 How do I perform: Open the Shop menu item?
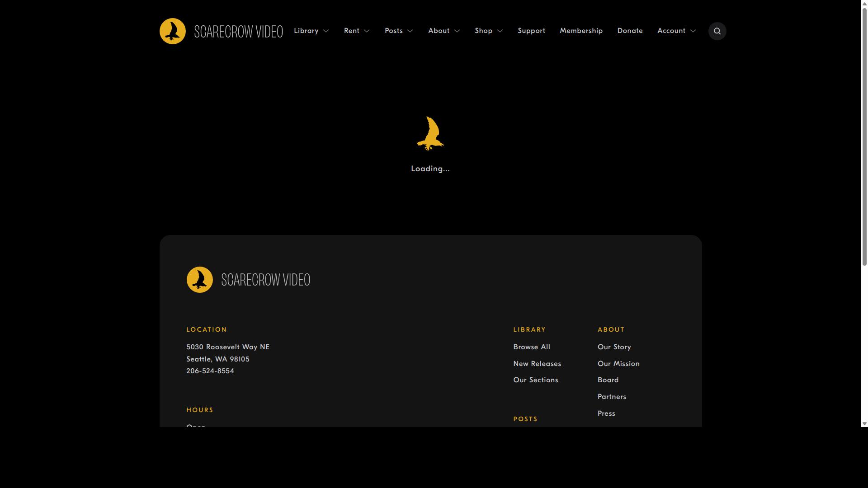pos(483,31)
